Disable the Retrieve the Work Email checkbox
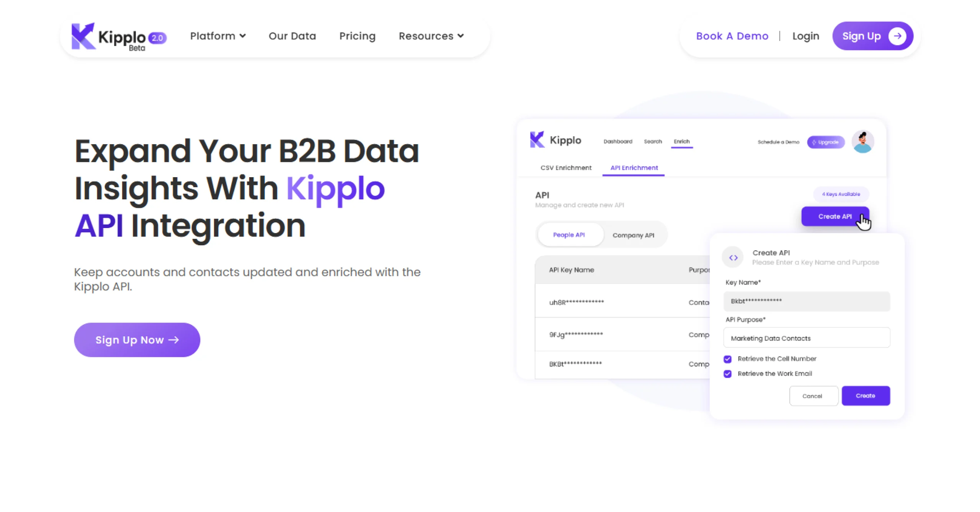 pos(728,374)
